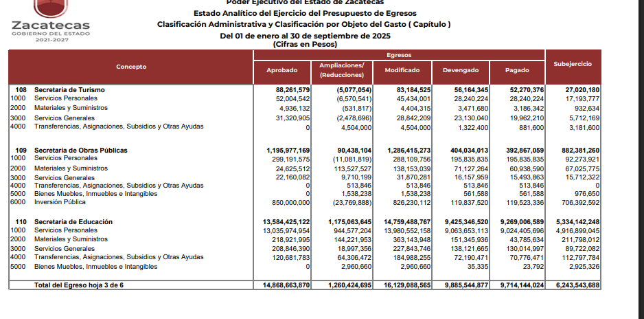Click the date range line ending septiembre de 2025
The width and height of the screenshot is (644, 319).
pyautogui.click(x=304, y=36)
